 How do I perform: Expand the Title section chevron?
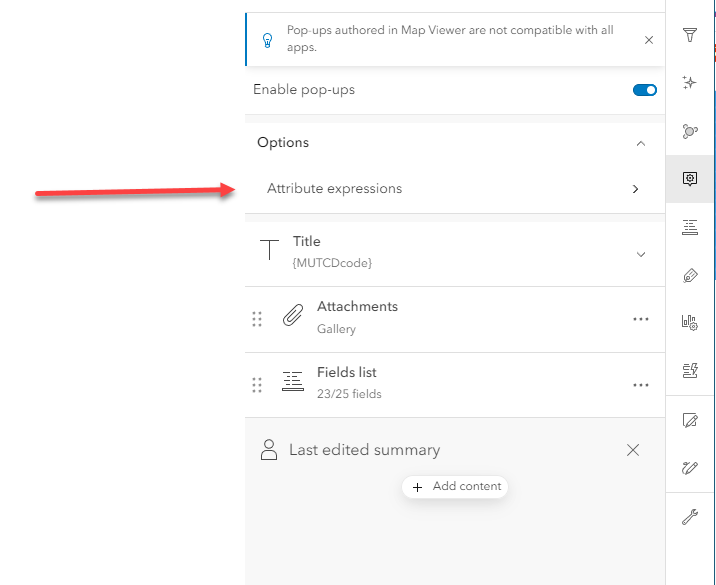pos(641,254)
